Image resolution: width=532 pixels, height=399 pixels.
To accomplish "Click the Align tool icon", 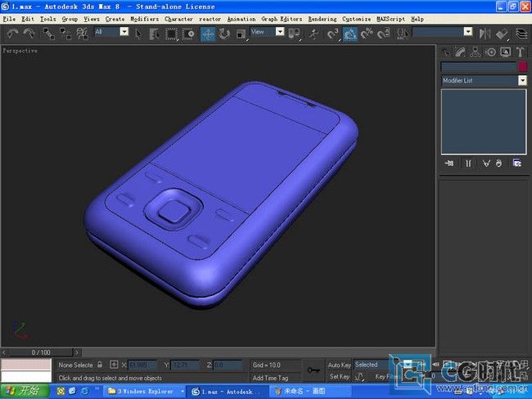I will (x=501, y=34).
